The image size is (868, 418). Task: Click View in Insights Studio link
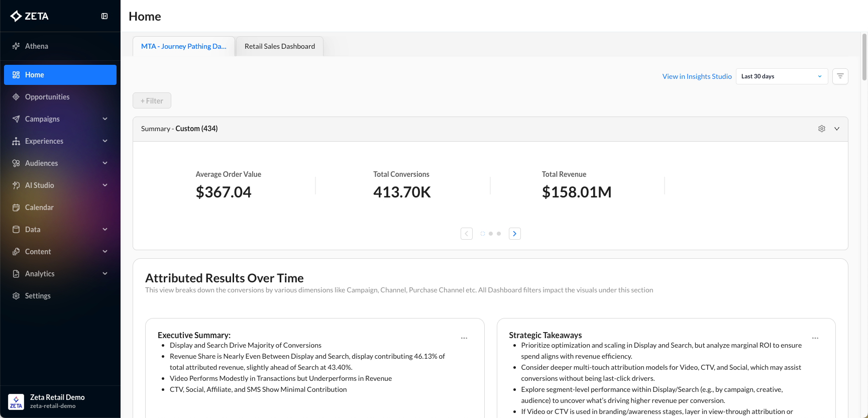click(697, 76)
